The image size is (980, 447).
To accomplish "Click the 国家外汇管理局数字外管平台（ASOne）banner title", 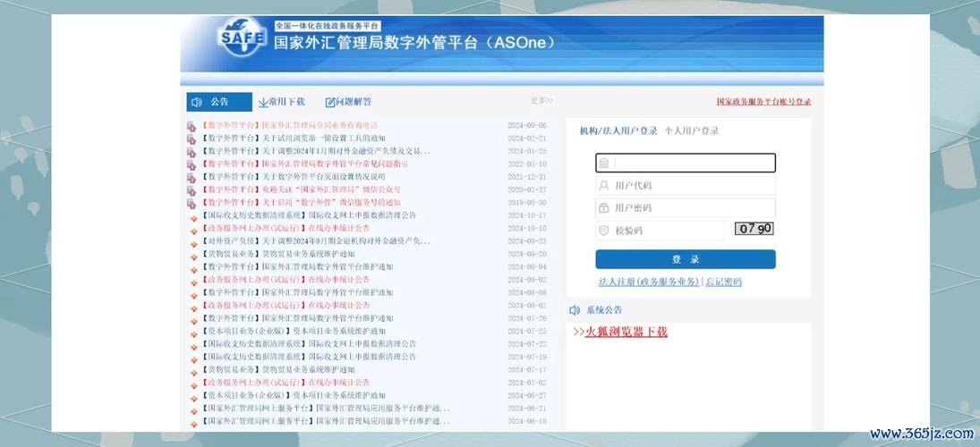I will [415, 43].
